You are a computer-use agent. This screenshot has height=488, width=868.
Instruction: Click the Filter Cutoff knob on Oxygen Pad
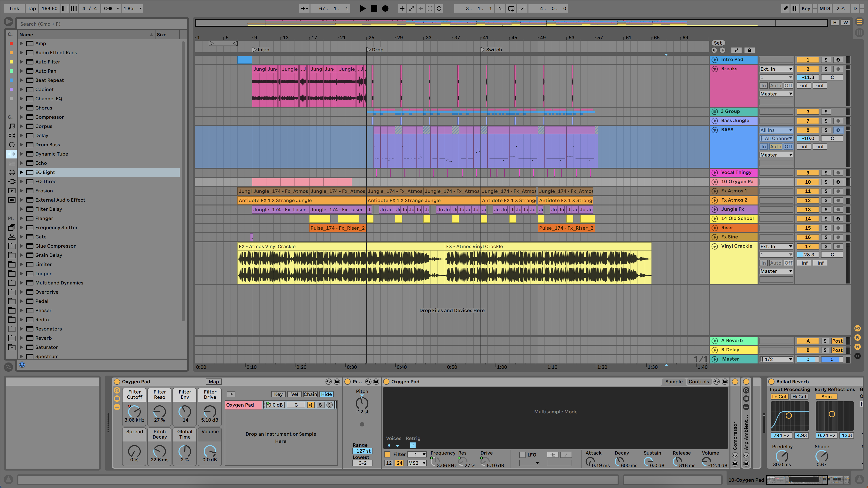point(134,412)
